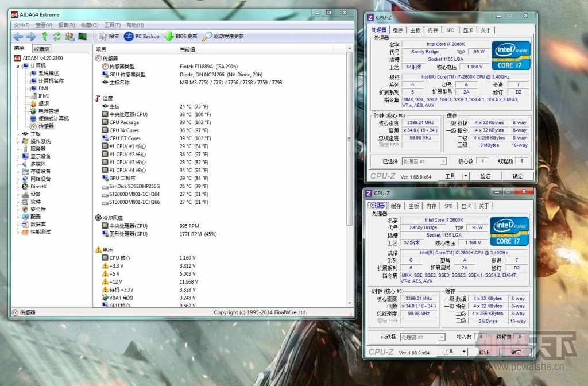Open 关于 tab in lower CPU-Z window
588x386 pixels.
click(x=483, y=206)
